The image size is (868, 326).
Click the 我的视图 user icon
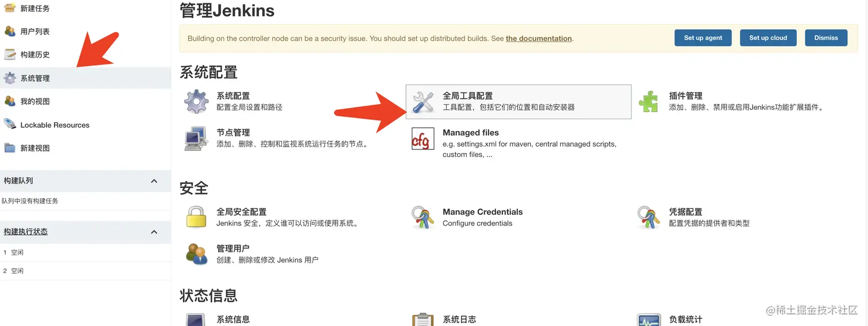coord(10,101)
